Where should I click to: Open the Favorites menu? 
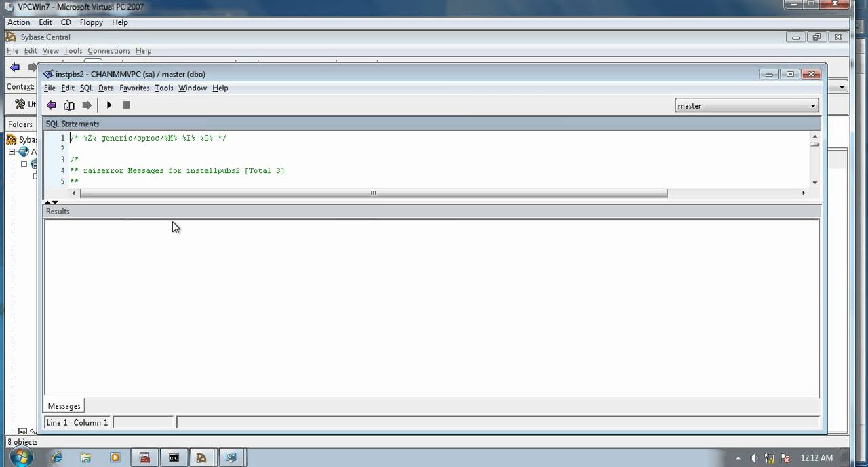coord(134,88)
